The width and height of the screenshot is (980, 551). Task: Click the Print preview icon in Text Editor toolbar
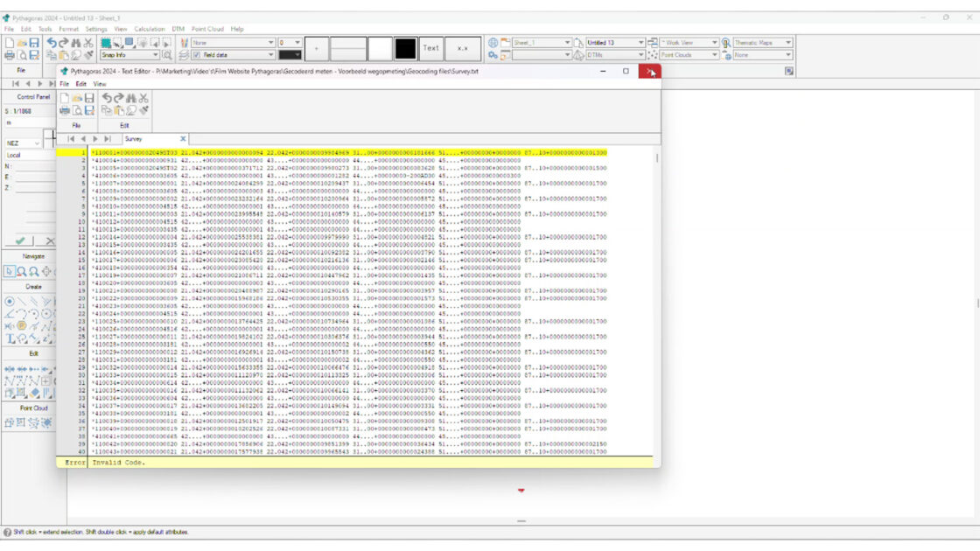coord(77,110)
